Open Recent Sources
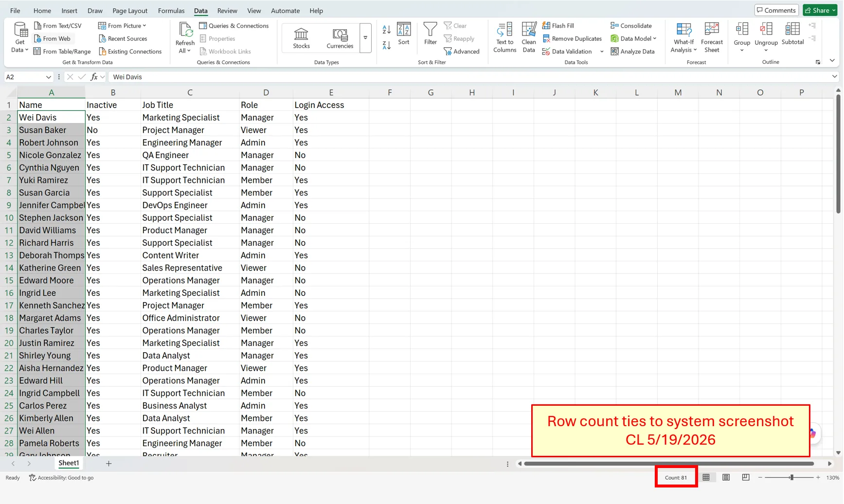 [x=123, y=38]
